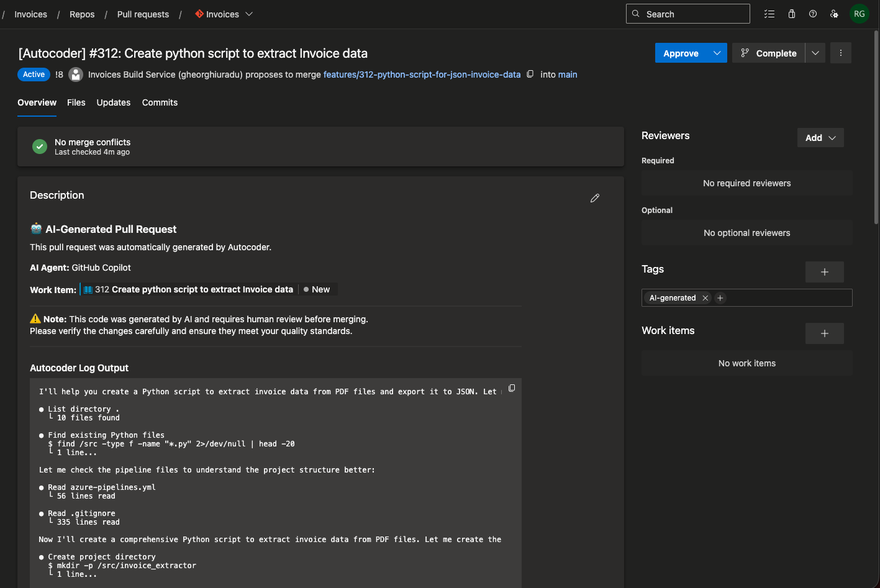The width and height of the screenshot is (880, 588).
Task: Link a work item with the plus button
Action: 824,333
